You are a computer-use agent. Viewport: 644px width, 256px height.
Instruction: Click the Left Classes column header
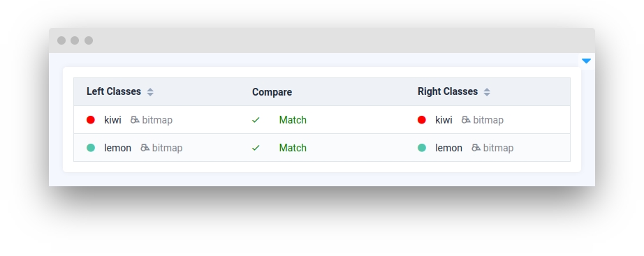click(114, 91)
